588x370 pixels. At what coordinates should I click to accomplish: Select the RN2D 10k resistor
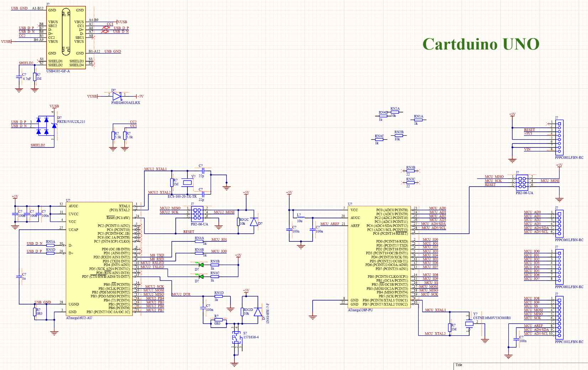tap(243, 312)
